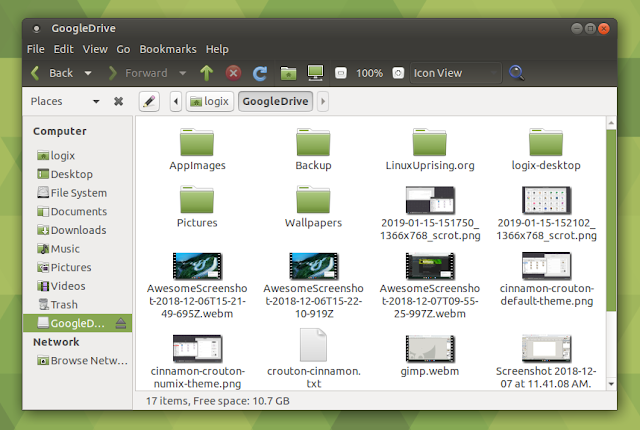The height and width of the screenshot is (430, 640).
Task: Open the Computer toolbar icon
Action: coord(316,73)
